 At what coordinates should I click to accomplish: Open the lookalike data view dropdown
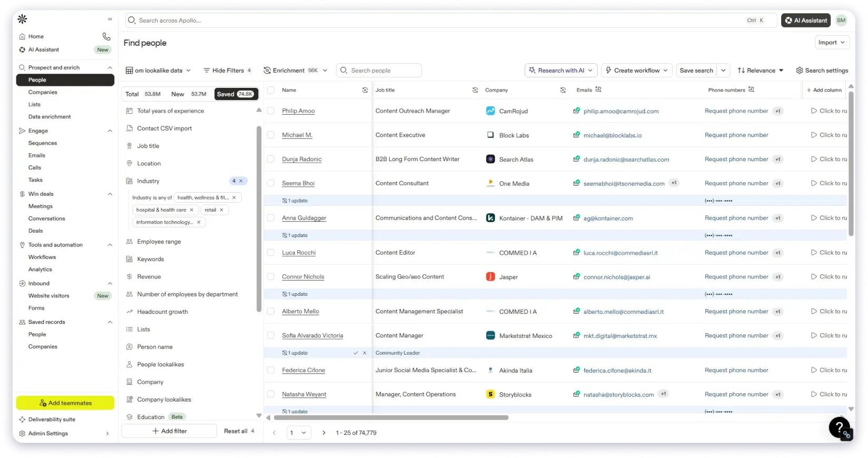coord(158,71)
